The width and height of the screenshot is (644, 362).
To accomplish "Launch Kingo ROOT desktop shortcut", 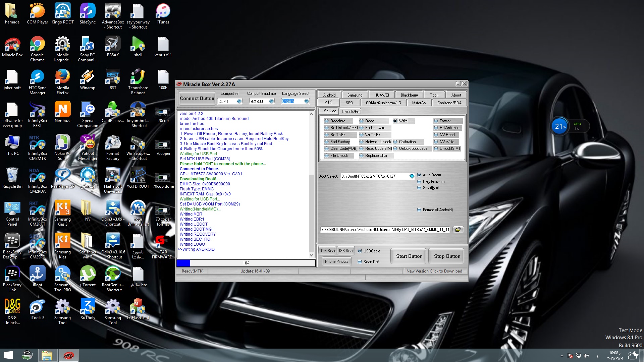I will tap(62, 14).
